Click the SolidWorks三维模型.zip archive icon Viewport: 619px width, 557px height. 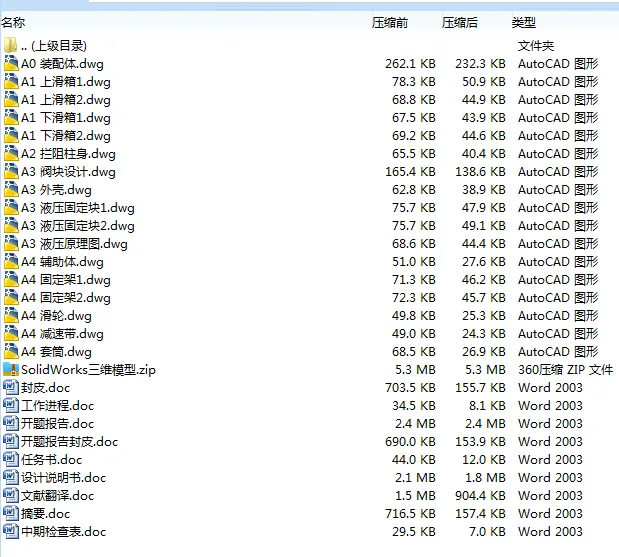tap(11, 369)
